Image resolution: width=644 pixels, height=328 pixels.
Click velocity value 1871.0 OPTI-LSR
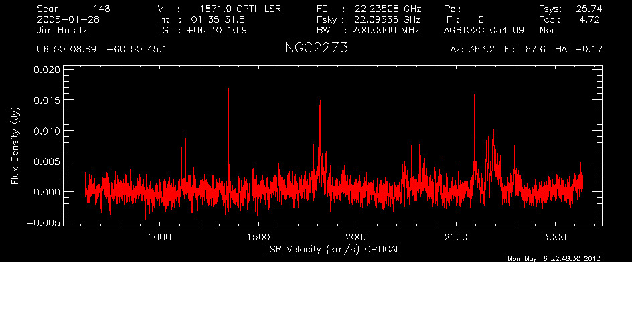click(240, 9)
